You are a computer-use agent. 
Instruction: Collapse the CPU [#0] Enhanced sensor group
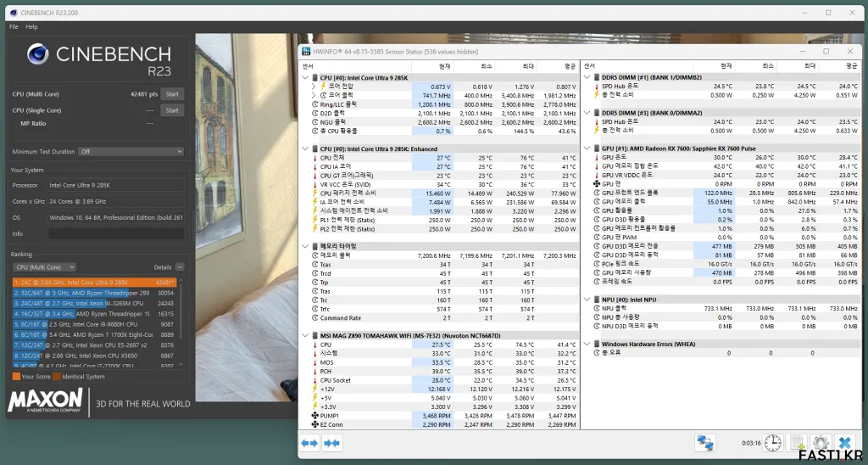click(x=305, y=148)
